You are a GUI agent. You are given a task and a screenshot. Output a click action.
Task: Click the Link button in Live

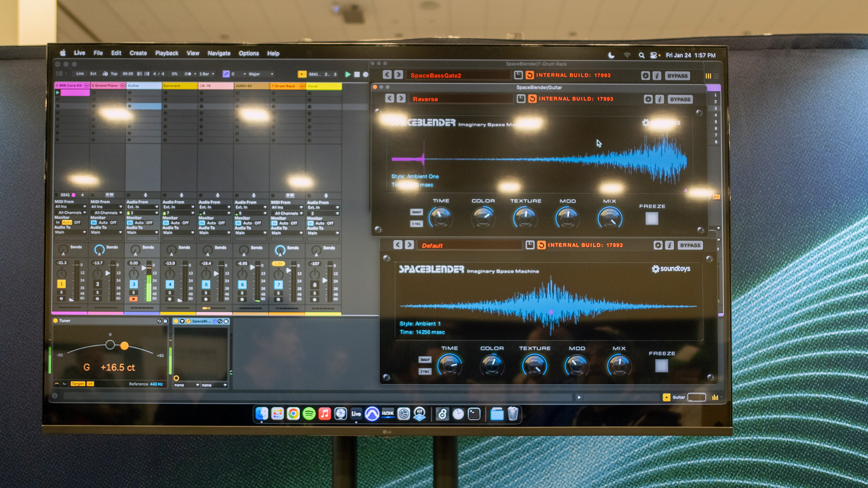[80, 74]
